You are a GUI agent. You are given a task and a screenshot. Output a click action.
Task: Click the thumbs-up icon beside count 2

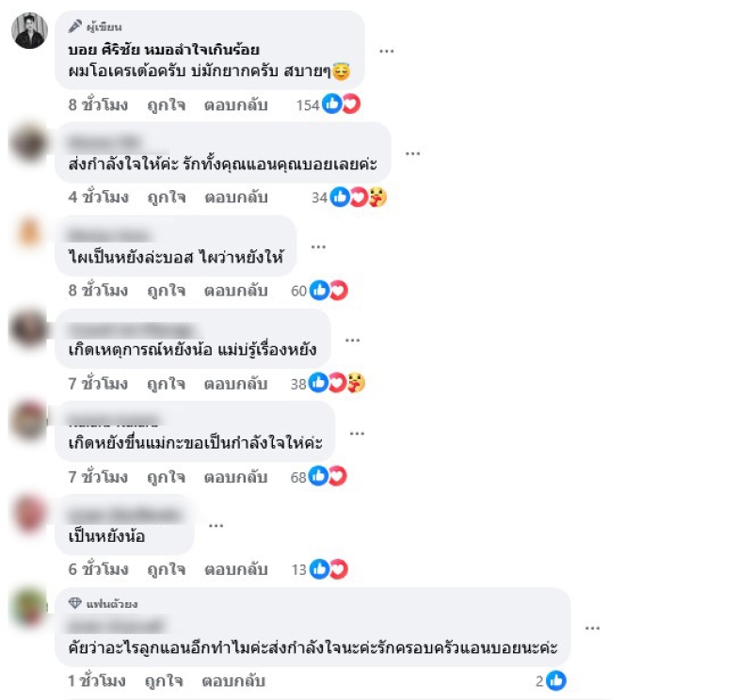[556, 680]
